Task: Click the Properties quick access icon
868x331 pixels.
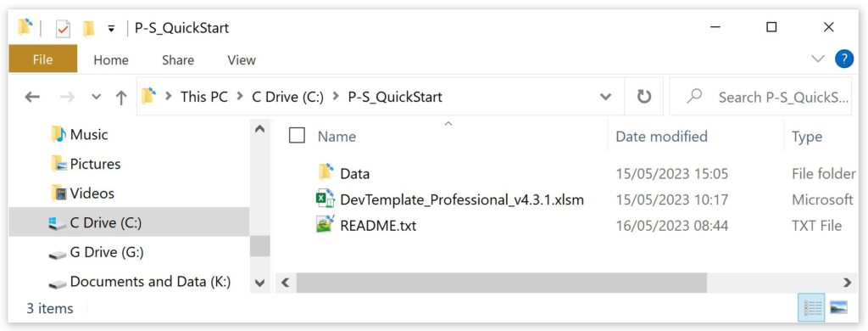Action: (x=63, y=28)
